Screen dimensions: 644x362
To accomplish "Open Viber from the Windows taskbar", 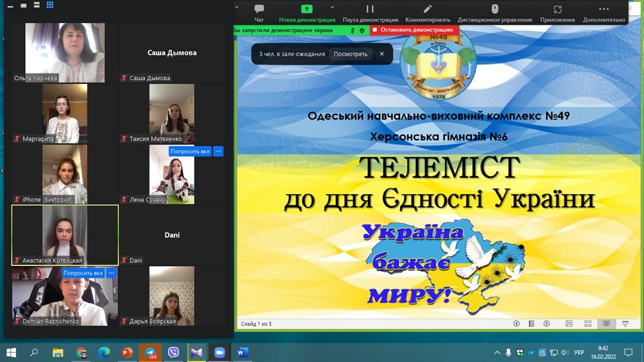I will [x=173, y=353].
